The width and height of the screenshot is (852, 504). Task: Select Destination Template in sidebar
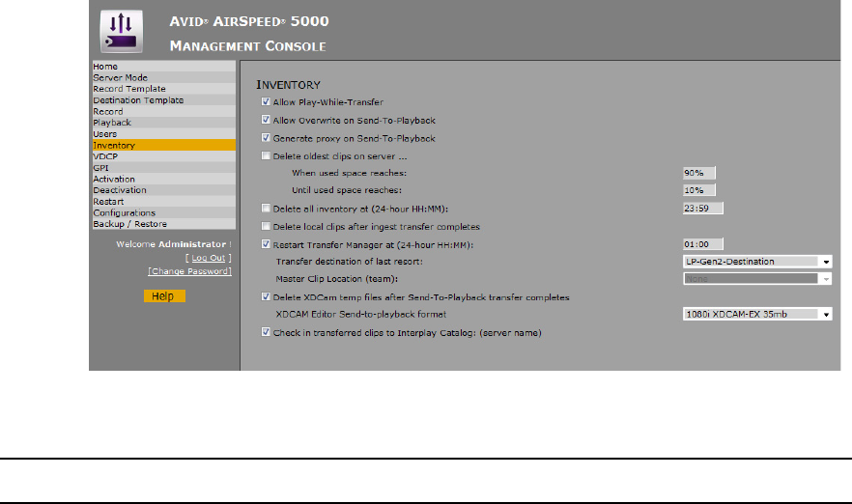pos(164,100)
